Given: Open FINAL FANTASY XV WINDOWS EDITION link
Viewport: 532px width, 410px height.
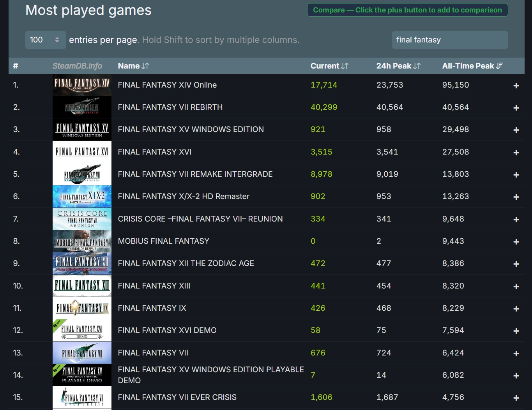Looking at the screenshot, I should (191, 129).
